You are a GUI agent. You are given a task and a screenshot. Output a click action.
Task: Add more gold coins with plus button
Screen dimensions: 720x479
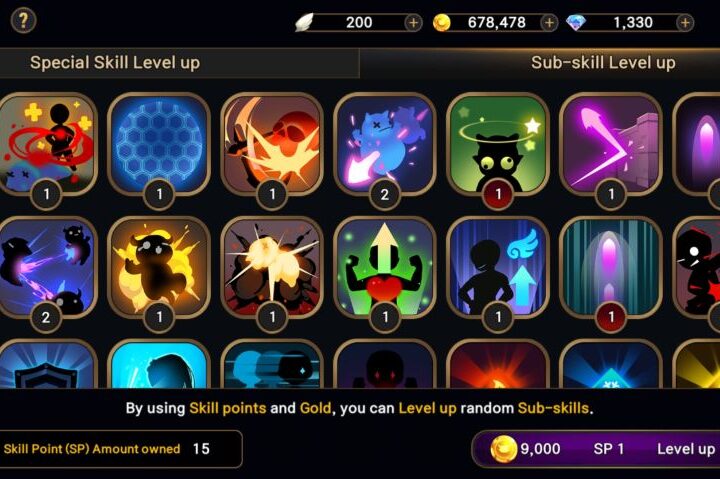pyautogui.click(x=549, y=23)
